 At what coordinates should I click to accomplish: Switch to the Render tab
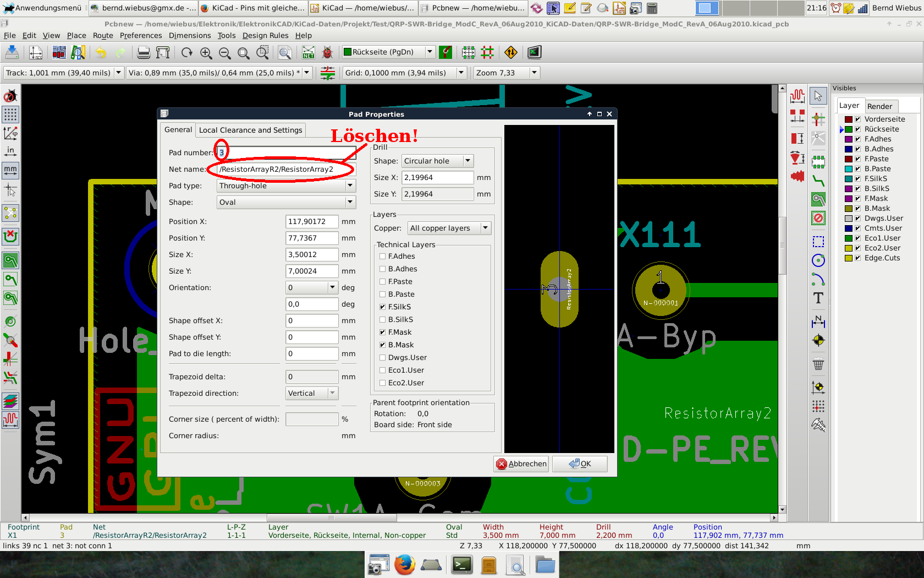[879, 107]
